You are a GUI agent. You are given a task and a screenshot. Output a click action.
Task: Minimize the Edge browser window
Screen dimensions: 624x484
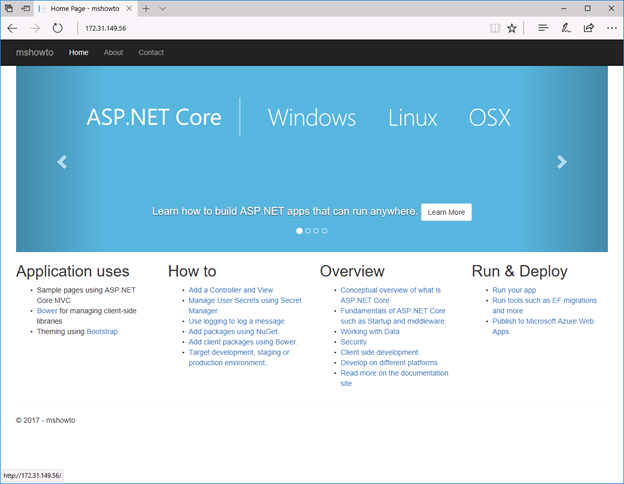coord(564,8)
